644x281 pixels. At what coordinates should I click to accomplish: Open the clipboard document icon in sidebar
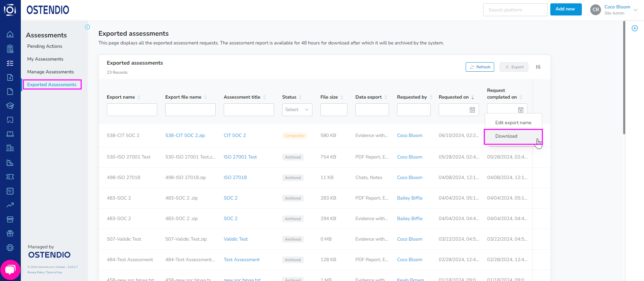10,49
